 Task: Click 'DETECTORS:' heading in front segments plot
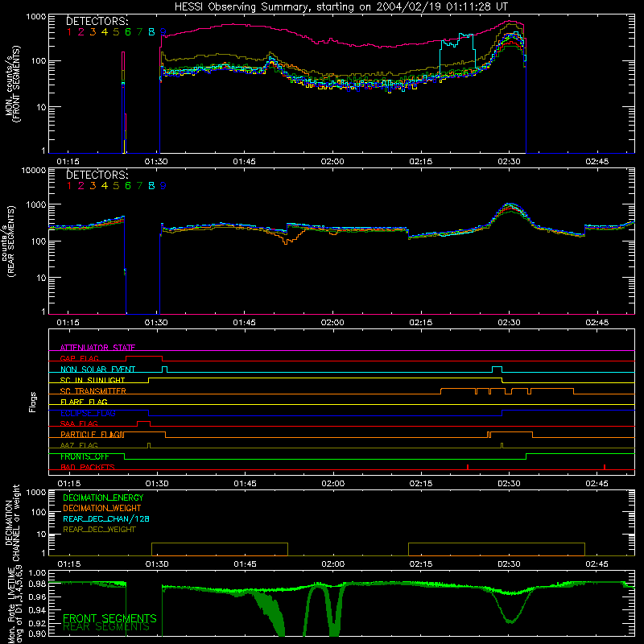[97, 21]
